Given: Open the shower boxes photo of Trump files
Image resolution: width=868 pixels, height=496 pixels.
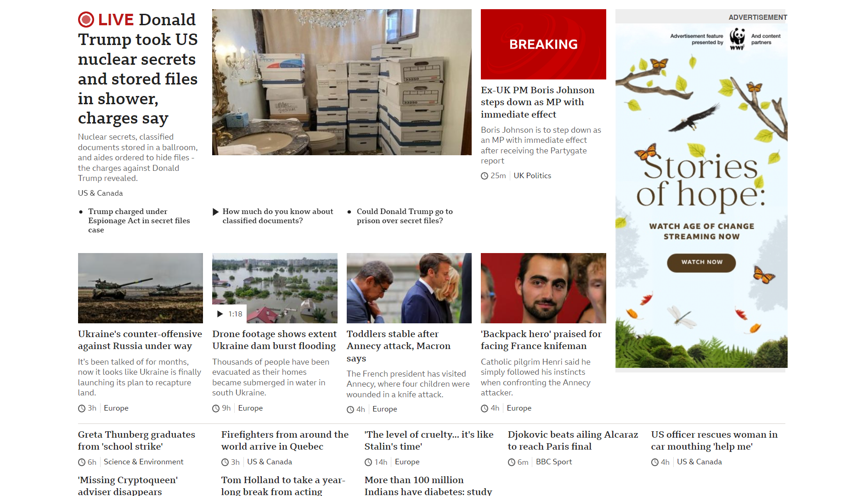Looking at the screenshot, I should 342,82.
